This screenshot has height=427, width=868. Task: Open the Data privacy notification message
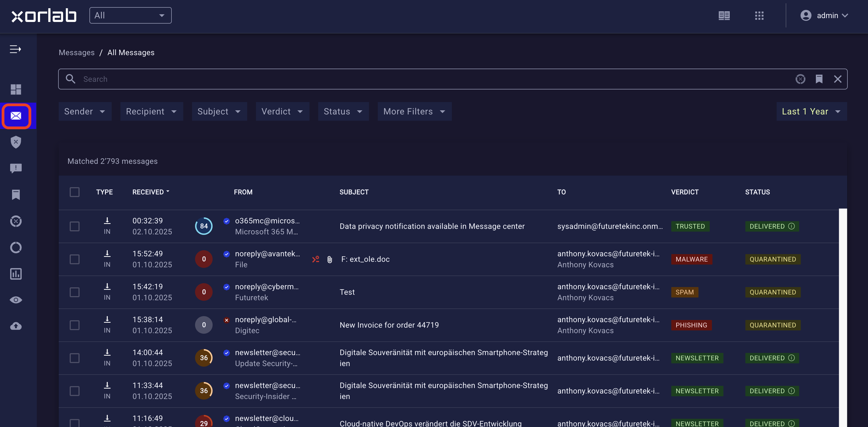click(432, 226)
